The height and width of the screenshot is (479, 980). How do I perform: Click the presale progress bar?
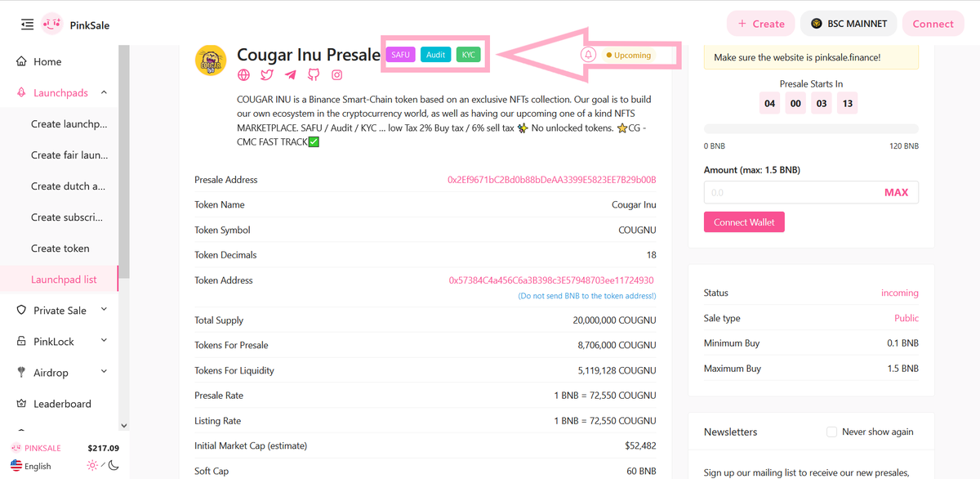coord(811,129)
